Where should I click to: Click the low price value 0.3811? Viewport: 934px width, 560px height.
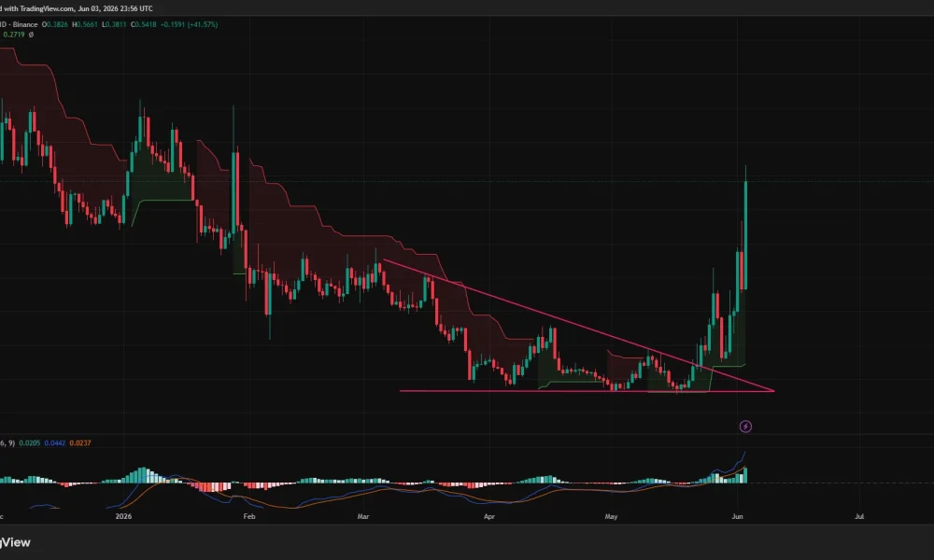pyautogui.click(x=114, y=24)
